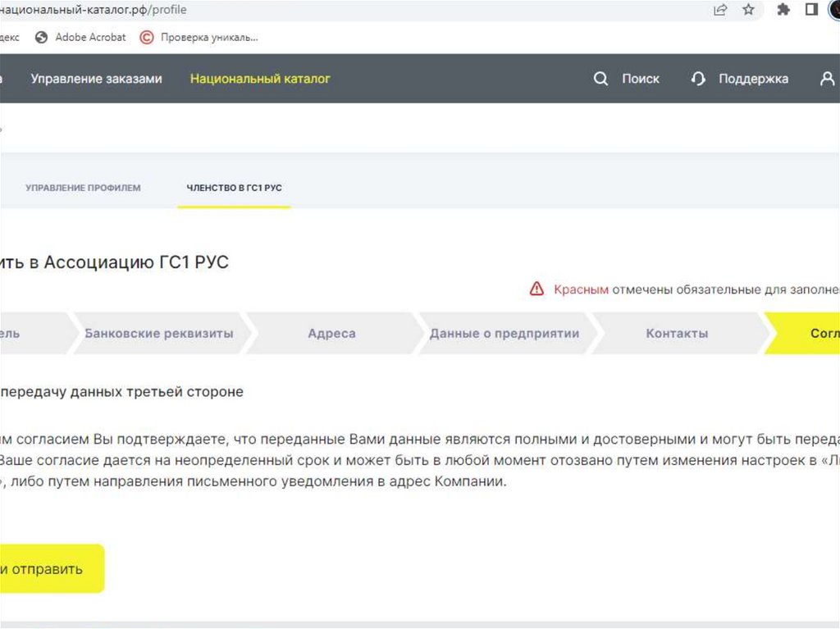Screen dimensions: 840x629
Task: Select the Членство в ГС1 РУС tab
Action: (234, 188)
